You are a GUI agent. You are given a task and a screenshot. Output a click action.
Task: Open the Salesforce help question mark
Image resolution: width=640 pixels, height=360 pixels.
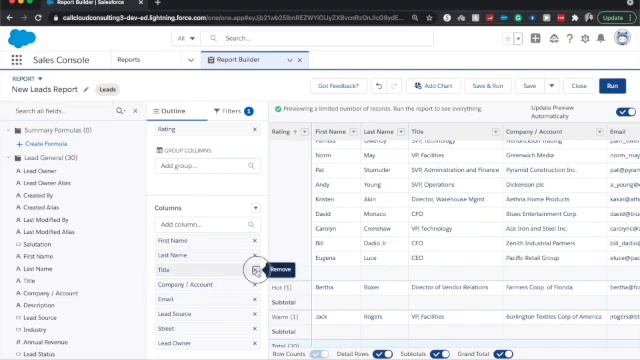point(569,38)
